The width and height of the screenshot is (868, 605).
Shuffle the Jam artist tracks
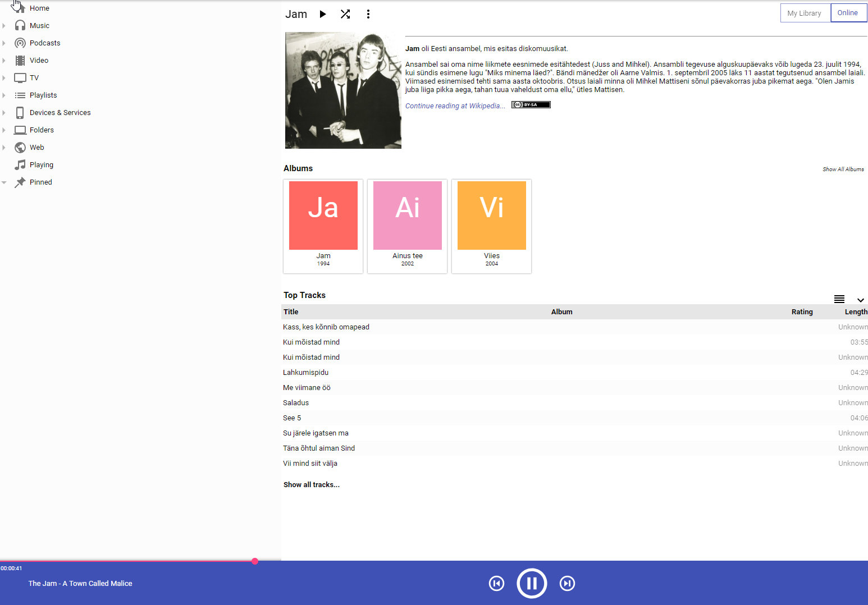pos(345,14)
